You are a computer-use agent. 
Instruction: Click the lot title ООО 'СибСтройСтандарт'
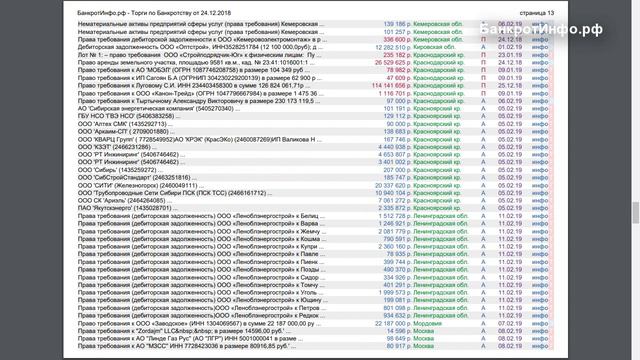(x=137, y=178)
